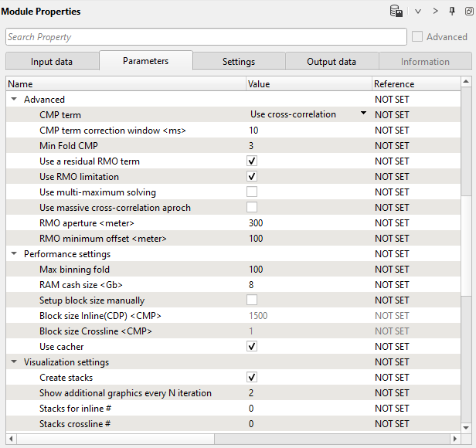476x448 pixels.
Task: Collapse the Performance settings group
Action: tap(14, 254)
